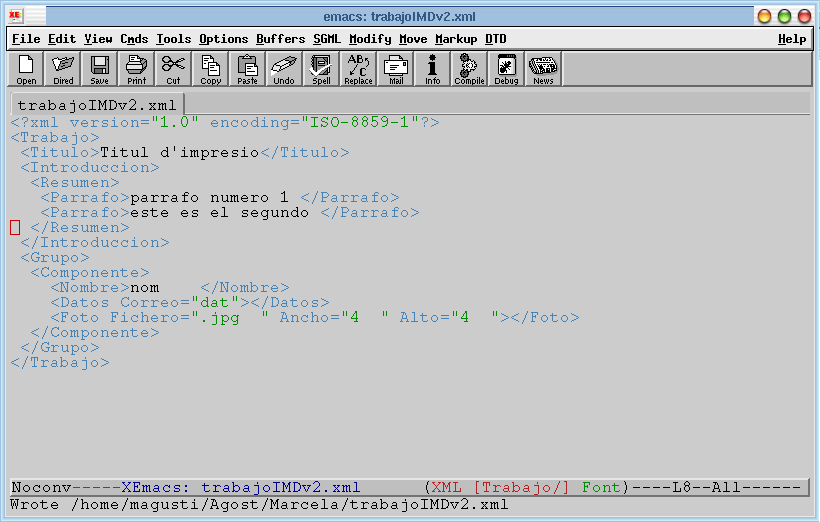Launch Debug toolbar icon
This screenshot has height=522, width=820.
coord(506,69)
